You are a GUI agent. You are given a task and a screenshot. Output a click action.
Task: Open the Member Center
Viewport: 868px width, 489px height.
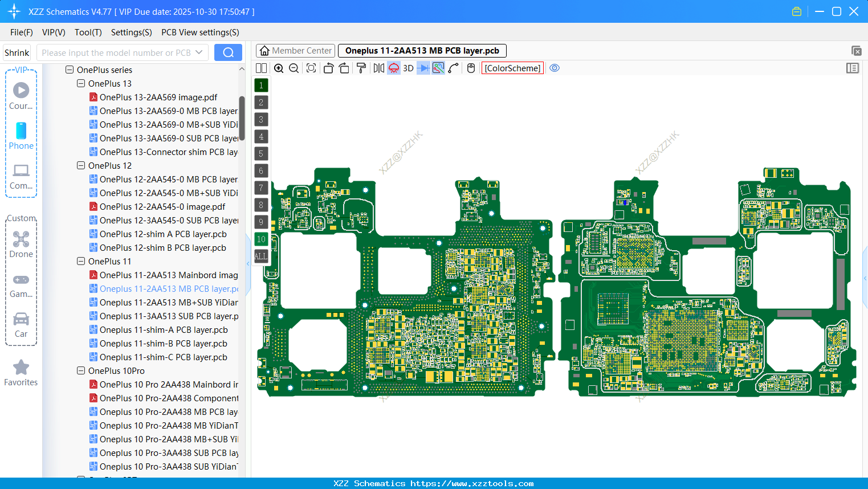[x=295, y=50]
